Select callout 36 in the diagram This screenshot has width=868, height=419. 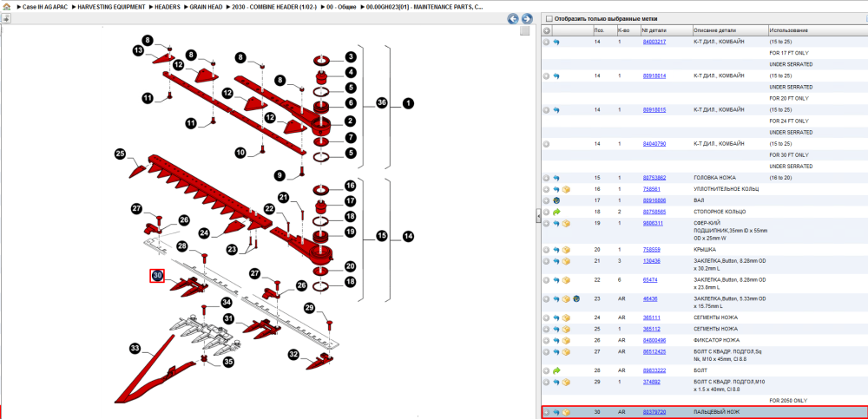pos(381,103)
